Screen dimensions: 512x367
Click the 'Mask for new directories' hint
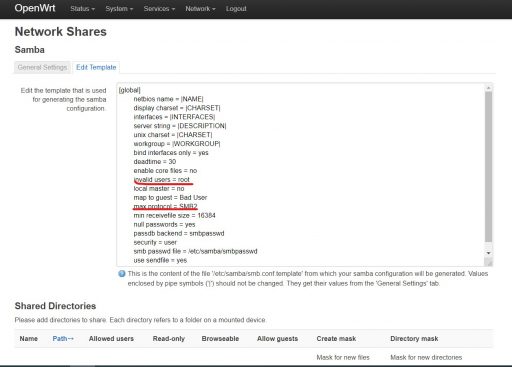pyautogui.click(x=426, y=358)
